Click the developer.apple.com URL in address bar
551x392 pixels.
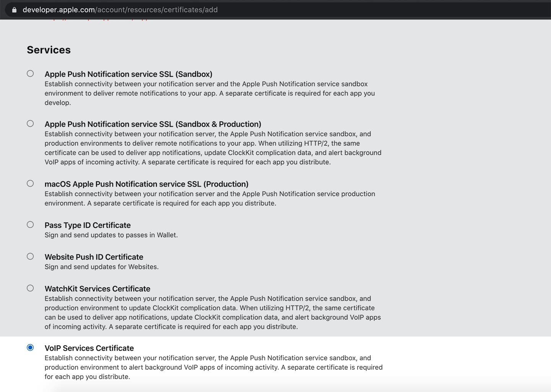coord(120,10)
